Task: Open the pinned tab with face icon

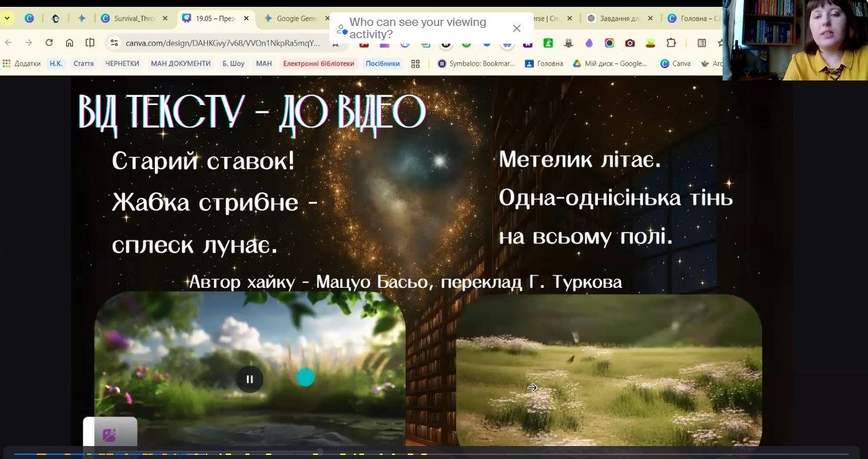Action: pyautogui.click(x=56, y=18)
